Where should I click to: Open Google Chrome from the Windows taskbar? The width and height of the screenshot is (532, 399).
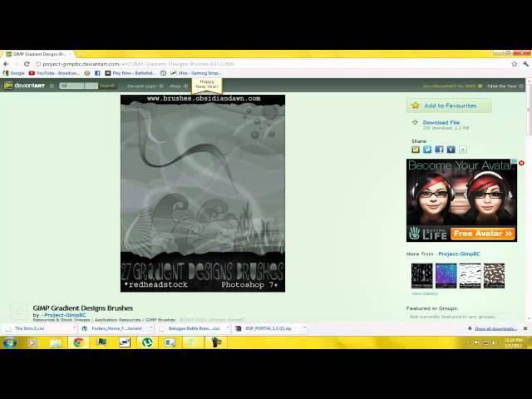point(78,342)
